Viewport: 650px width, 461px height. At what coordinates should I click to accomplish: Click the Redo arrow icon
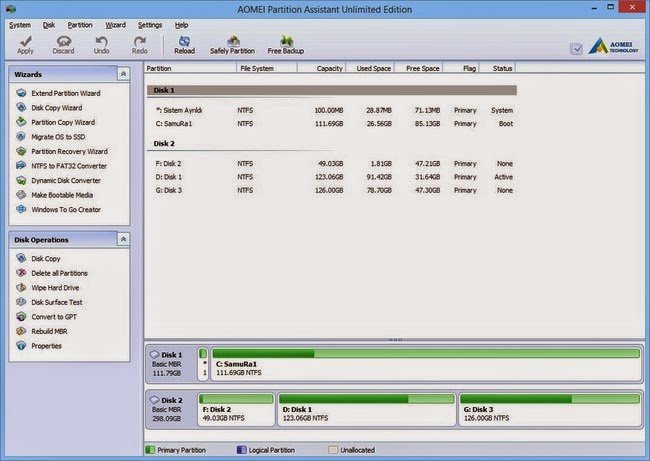(x=139, y=41)
